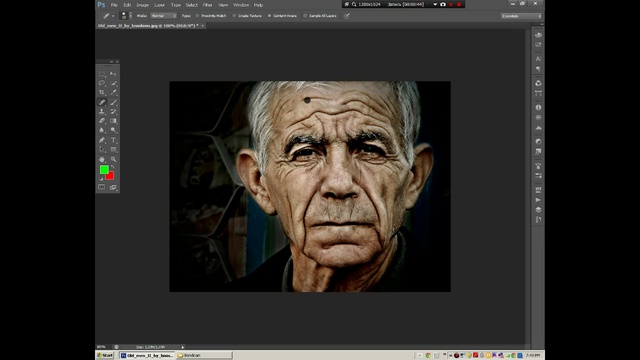640x360 pixels.
Task: Reset default foreground and background colors
Action: point(101,179)
